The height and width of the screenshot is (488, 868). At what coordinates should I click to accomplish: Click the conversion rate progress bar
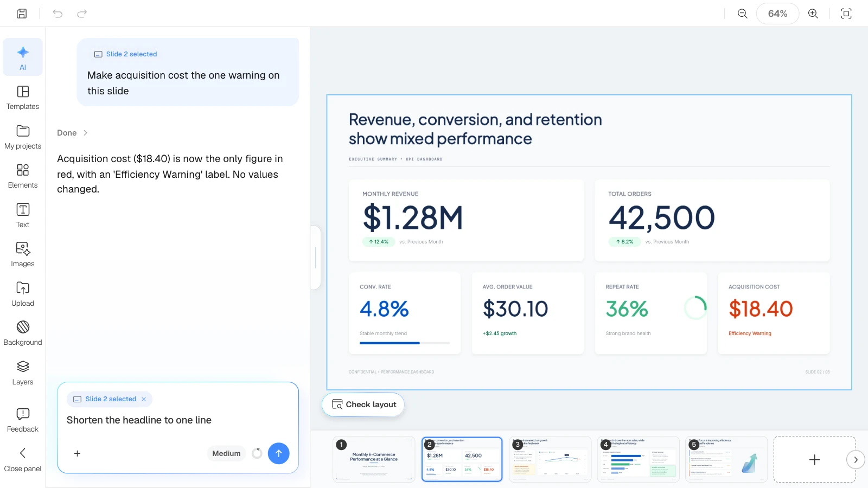[405, 343]
